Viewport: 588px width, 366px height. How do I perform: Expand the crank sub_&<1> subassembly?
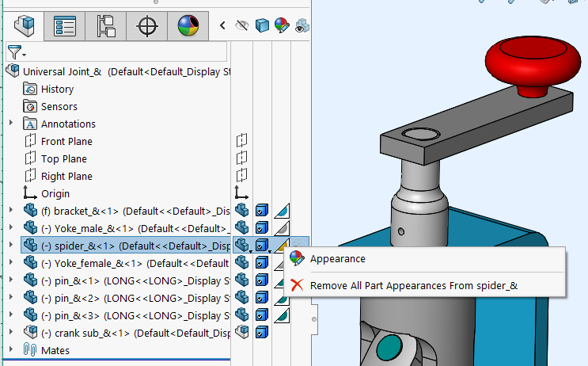[11, 332]
